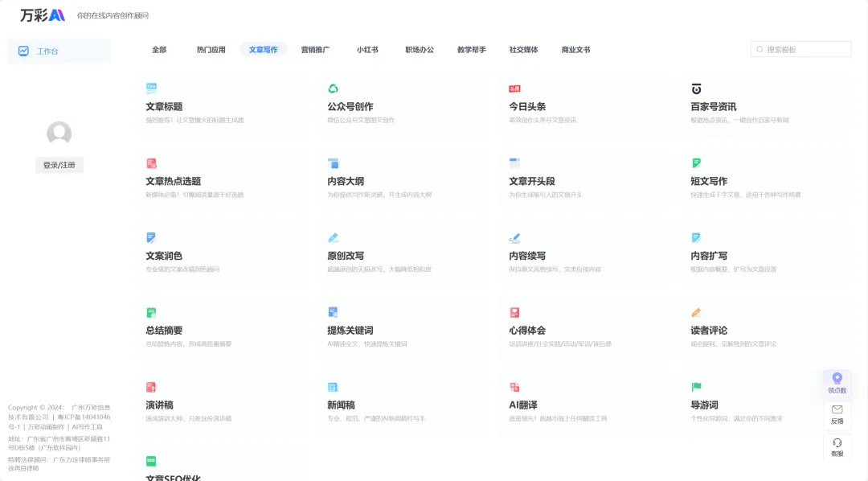Image resolution: width=868 pixels, height=481 pixels.
Task: Open the 内容扩写 template title
Action: 709,256
